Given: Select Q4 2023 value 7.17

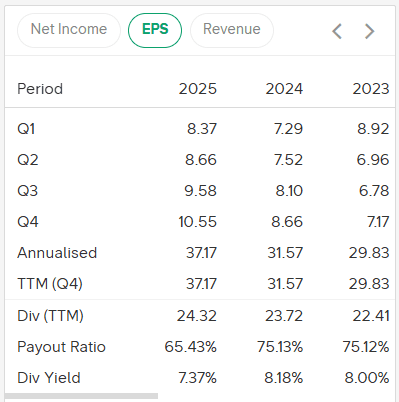Looking at the screenshot, I should [378, 222].
